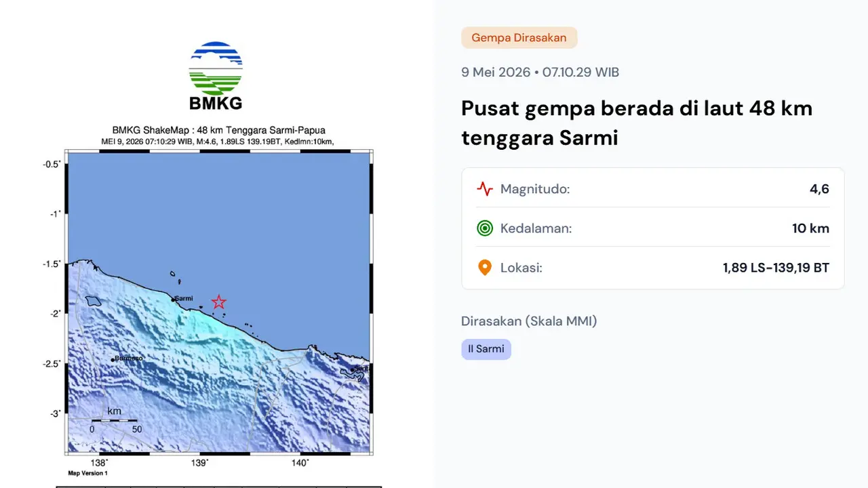Click the 'Kedalaman:' label

click(536, 228)
